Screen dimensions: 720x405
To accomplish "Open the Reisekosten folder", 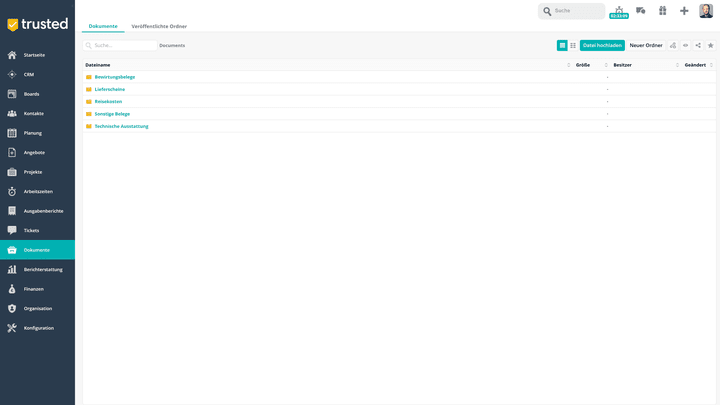I will click(x=108, y=101).
